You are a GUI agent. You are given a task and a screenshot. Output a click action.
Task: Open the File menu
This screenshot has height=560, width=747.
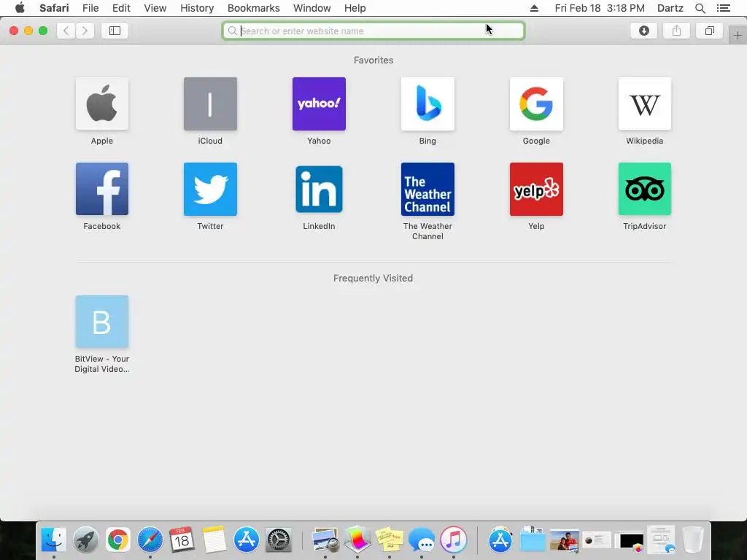point(90,8)
